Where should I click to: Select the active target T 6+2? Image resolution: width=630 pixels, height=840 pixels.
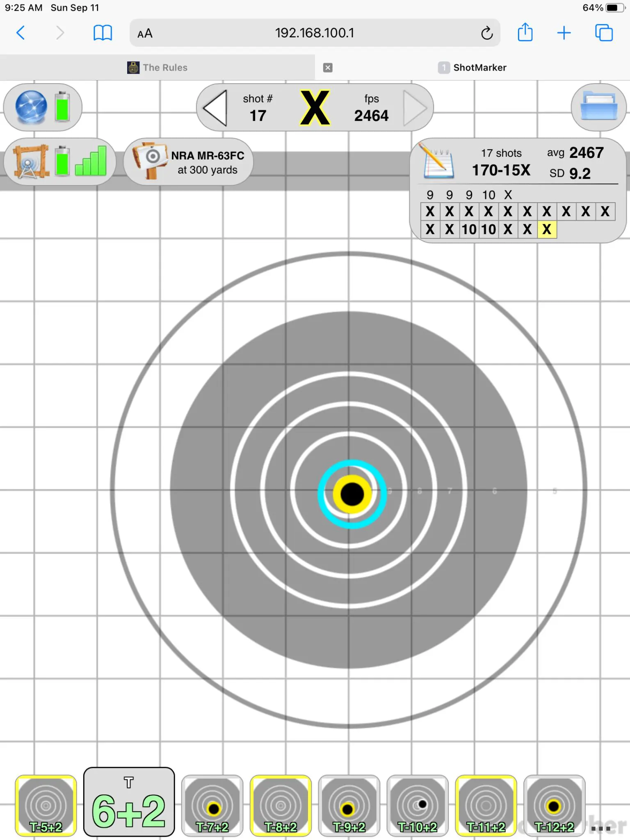[129, 801]
